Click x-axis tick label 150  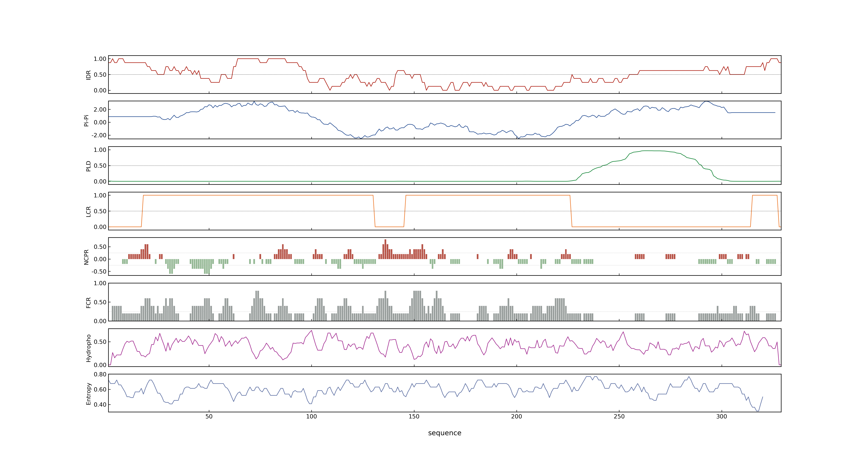[x=414, y=416]
